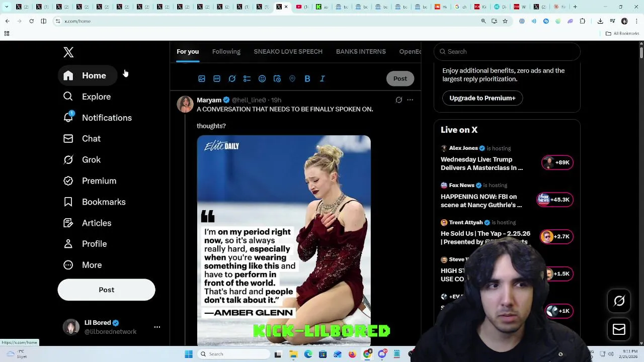Open emoji picker in the composer
The width and height of the screenshot is (644, 362).
click(262, 78)
